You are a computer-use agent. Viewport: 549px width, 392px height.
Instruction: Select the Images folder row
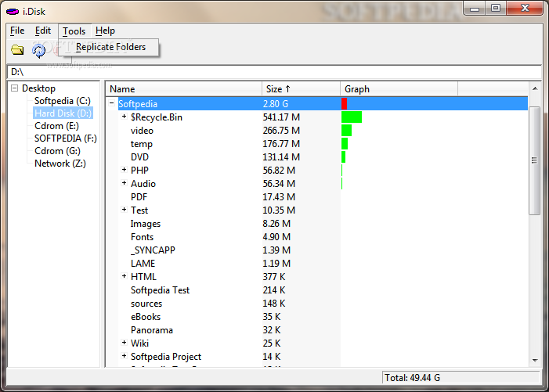click(317, 224)
